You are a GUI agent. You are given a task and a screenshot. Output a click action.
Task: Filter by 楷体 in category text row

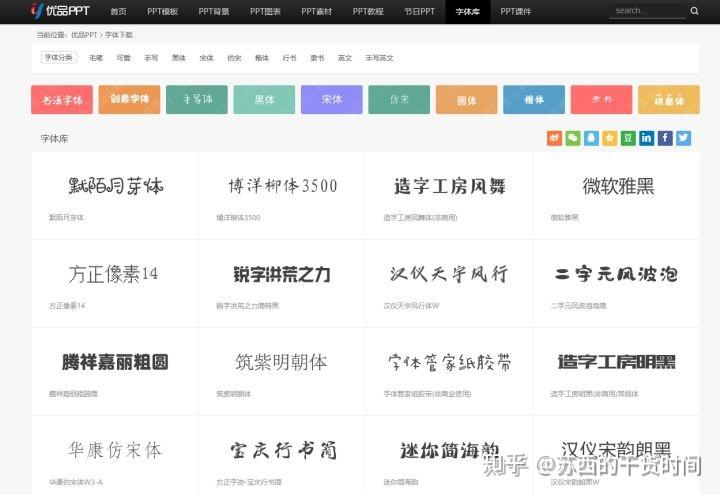(262, 58)
